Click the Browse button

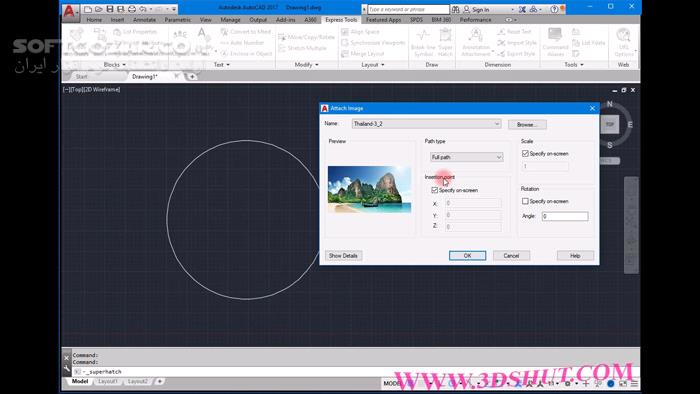coord(527,124)
